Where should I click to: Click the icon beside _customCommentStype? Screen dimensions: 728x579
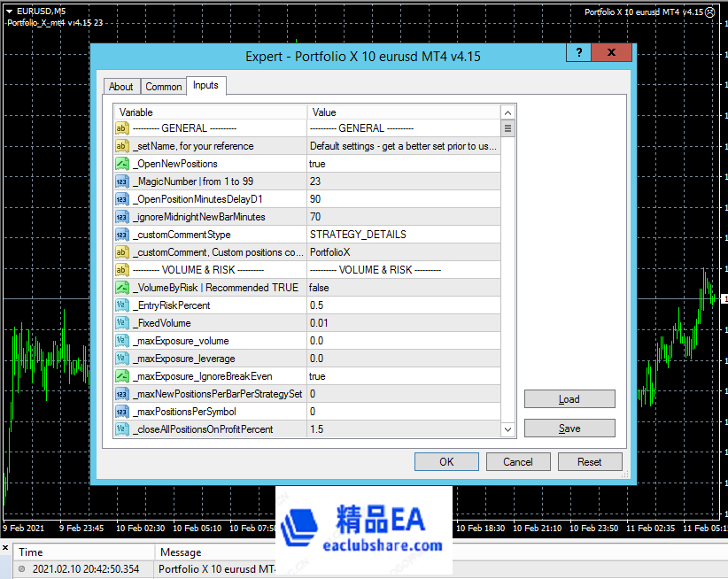tap(122, 235)
